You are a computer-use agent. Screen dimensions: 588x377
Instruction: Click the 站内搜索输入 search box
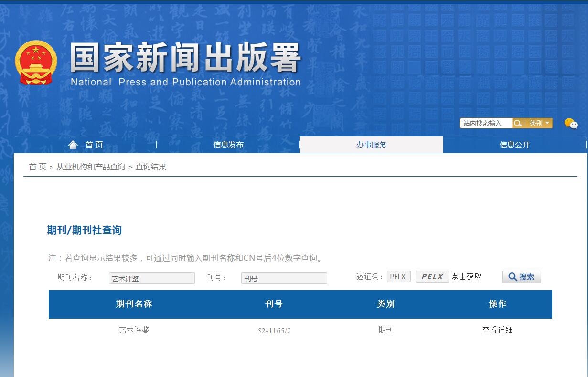485,123
